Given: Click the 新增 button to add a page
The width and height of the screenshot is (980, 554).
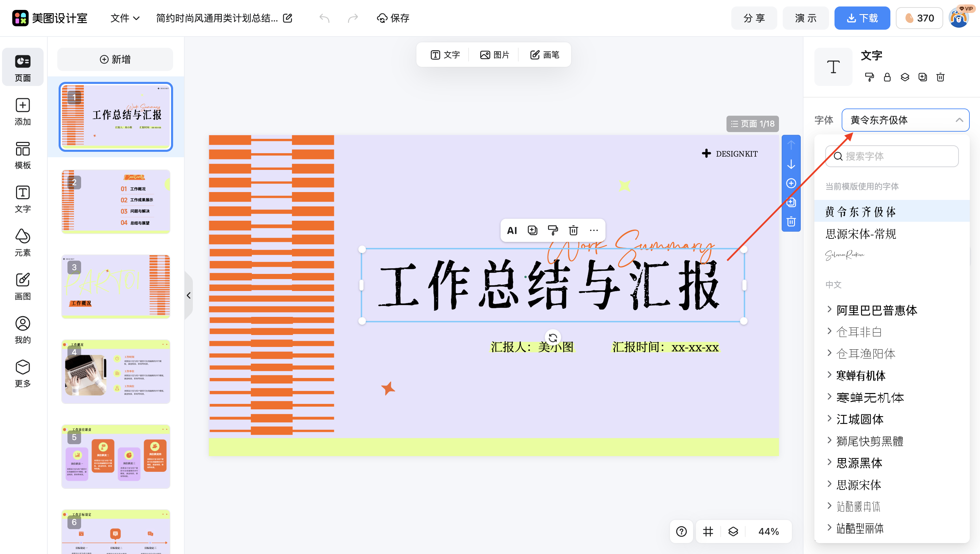Looking at the screenshot, I should 115,59.
